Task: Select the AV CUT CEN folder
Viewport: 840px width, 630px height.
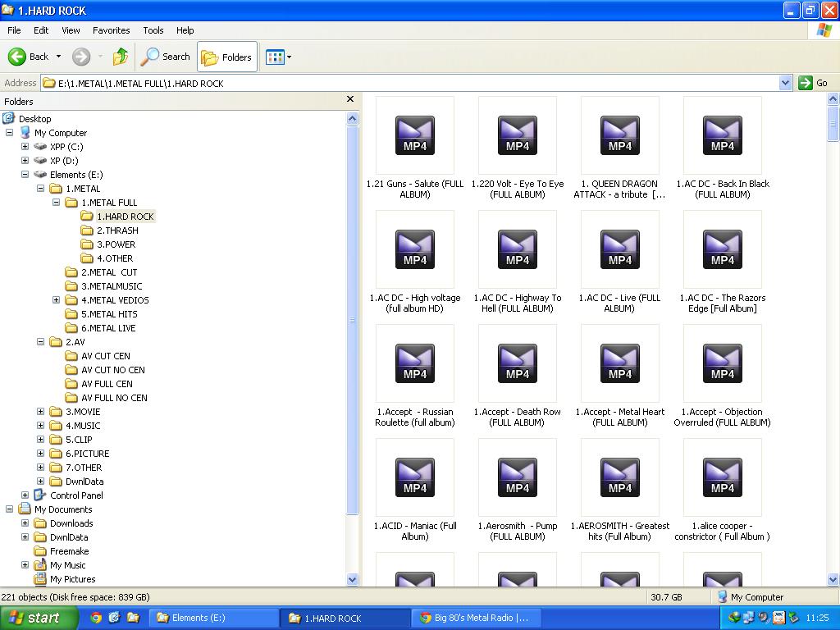Action: point(98,356)
